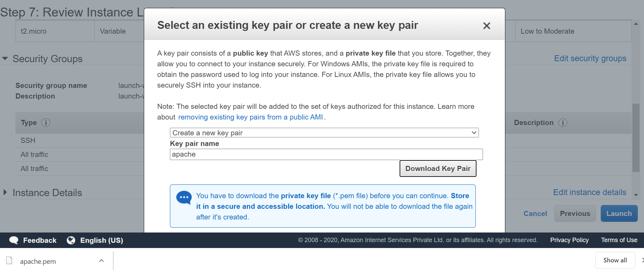Click the Key pair name input field
This screenshot has height=272, width=644.
pos(326,154)
